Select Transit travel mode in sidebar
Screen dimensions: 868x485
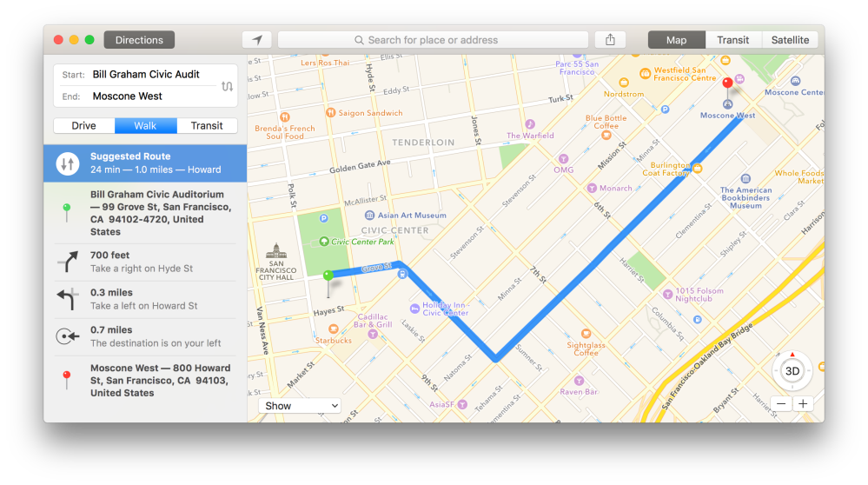tap(207, 126)
